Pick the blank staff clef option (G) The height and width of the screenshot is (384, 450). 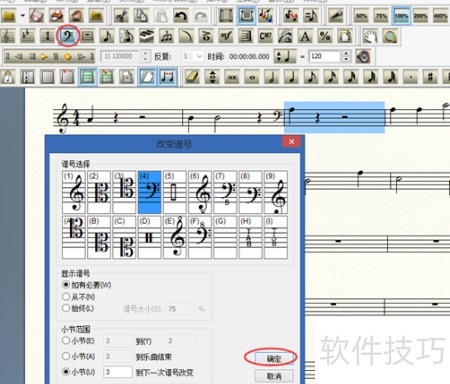tap(225, 237)
